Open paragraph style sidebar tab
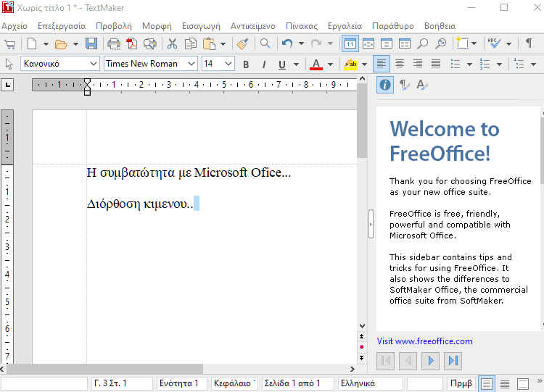This screenshot has width=544, height=392. pos(403,85)
